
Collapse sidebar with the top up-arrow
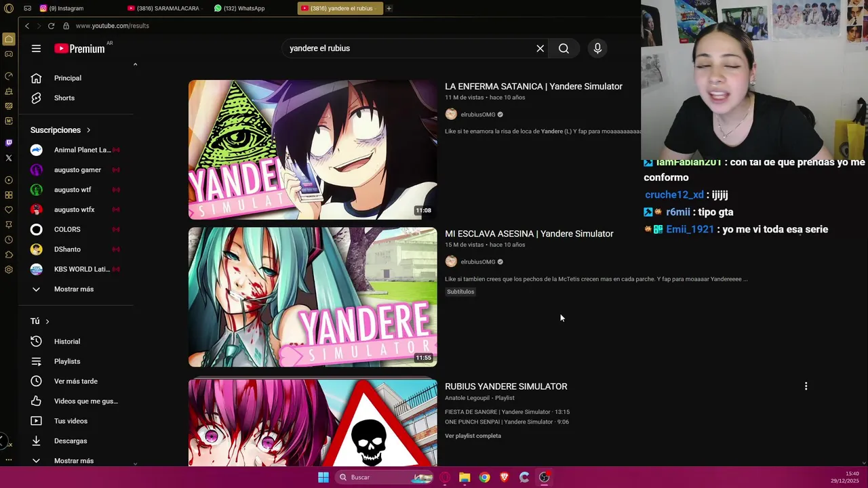pyautogui.click(x=135, y=64)
